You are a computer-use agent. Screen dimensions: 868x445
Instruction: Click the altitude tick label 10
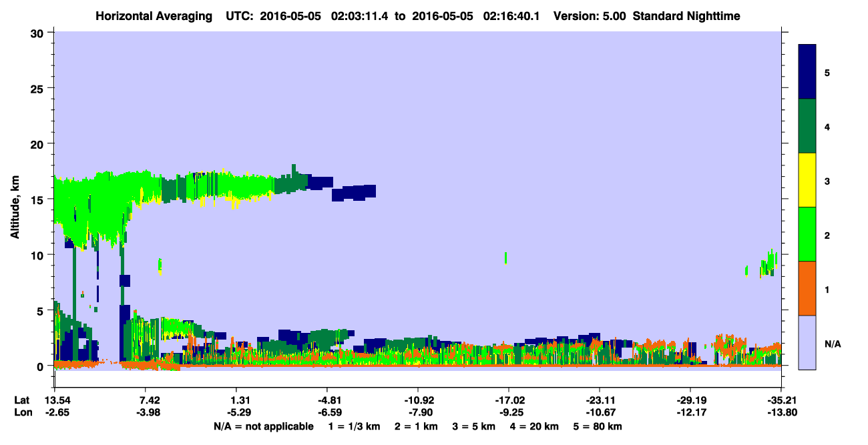tap(39, 255)
